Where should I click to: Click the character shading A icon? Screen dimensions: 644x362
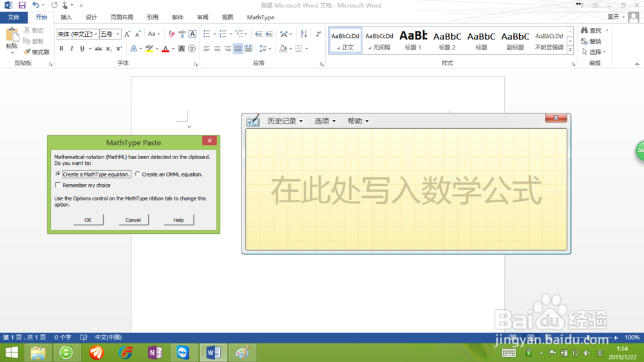pos(181,48)
